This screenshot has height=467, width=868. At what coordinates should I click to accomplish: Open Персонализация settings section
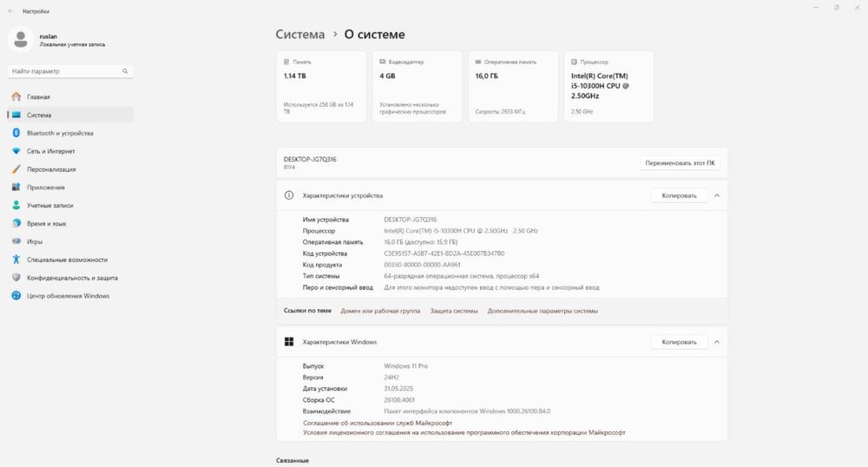coord(70,169)
